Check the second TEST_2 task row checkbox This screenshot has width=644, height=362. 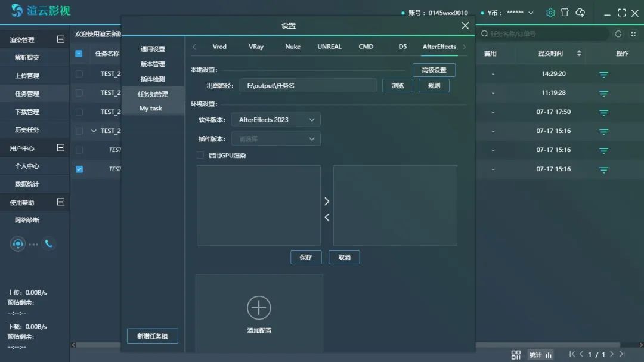79,93
